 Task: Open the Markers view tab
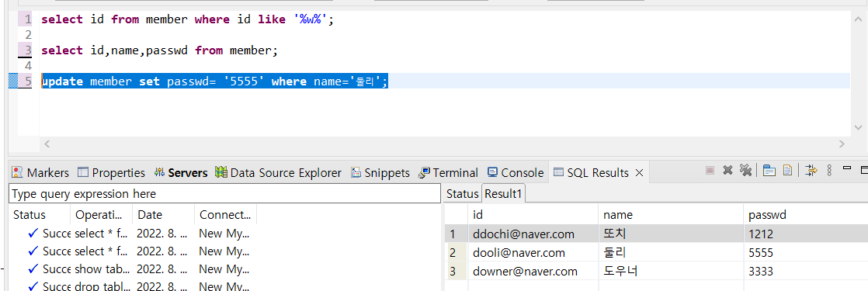pyautogui.click(x=40, y=172)
